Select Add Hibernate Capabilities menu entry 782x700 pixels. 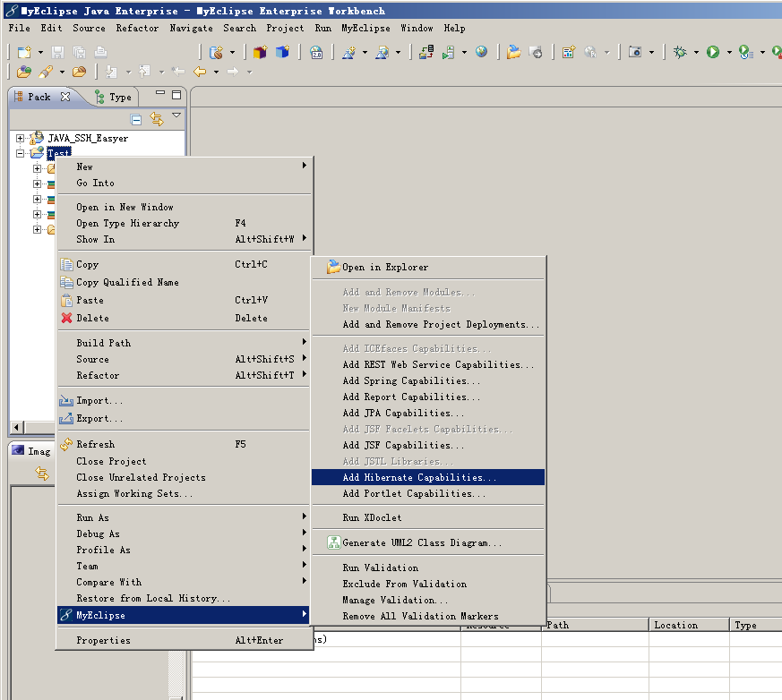(419, 478)
